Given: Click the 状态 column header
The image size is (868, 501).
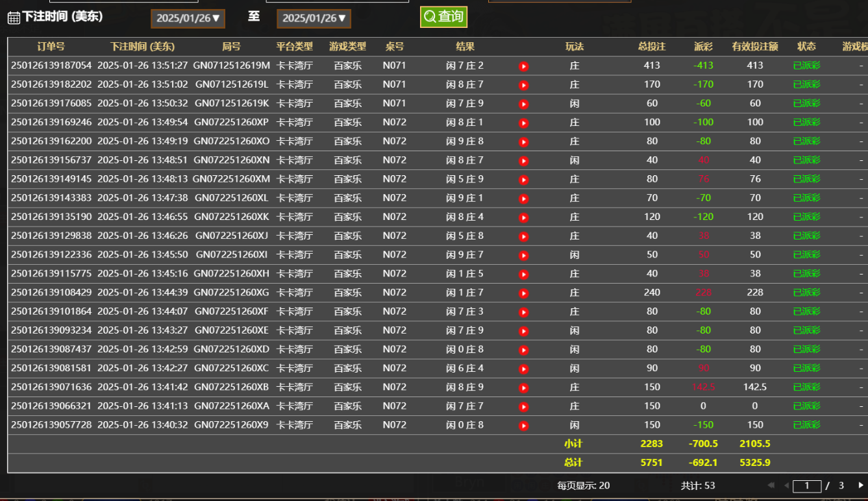Looking at the screenshot, I should coord(806,47).
